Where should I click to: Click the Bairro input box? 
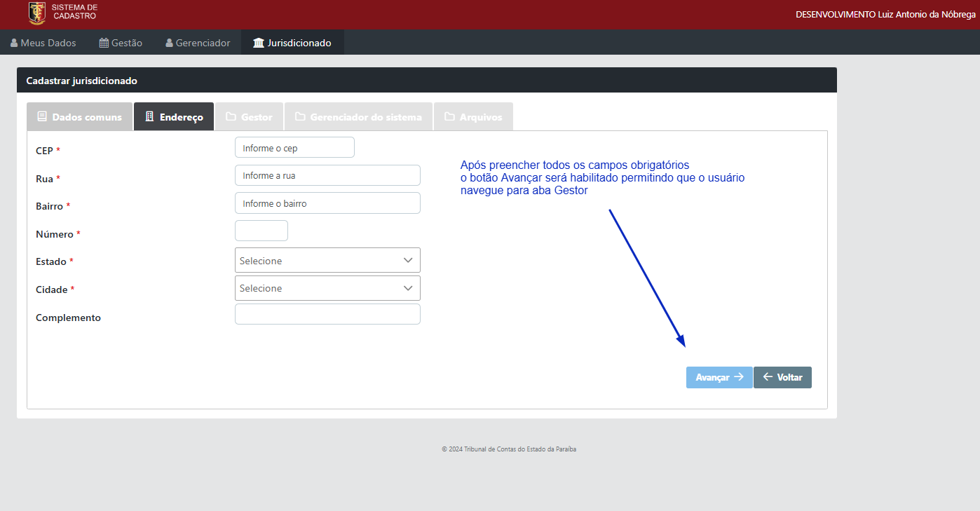point(327,203)
